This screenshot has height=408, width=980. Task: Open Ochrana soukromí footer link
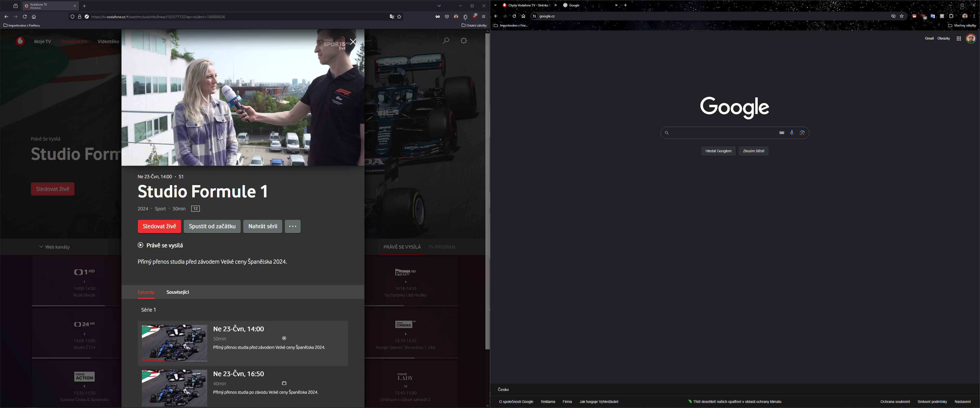point(895,402)
